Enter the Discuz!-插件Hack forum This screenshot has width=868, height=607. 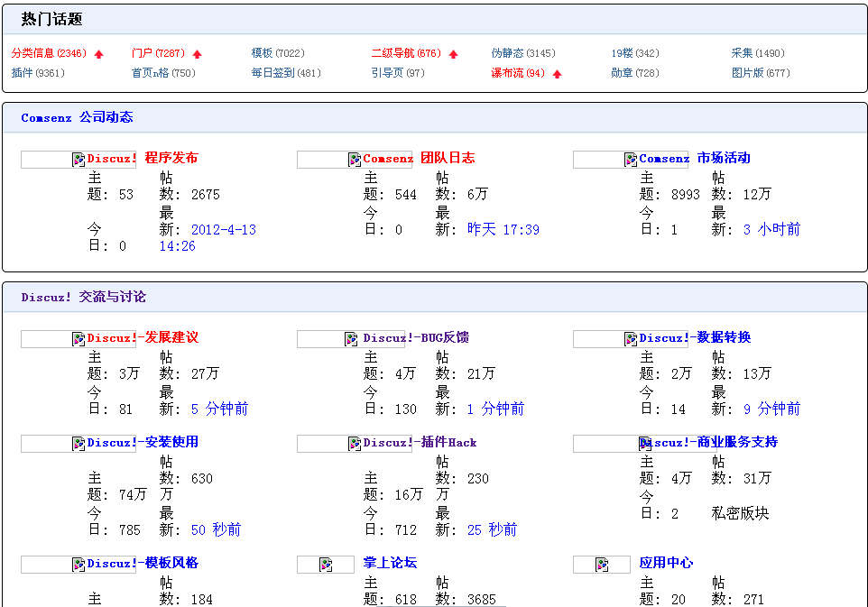point(420,442)
